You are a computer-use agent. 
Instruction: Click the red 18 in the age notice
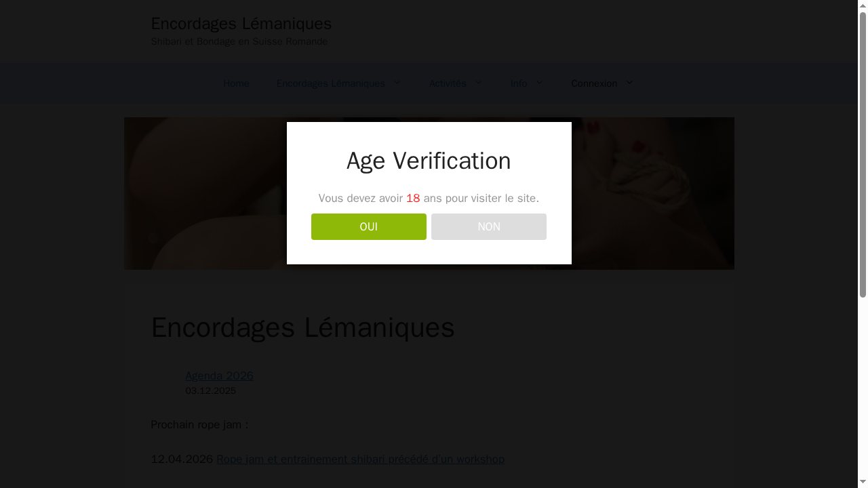click(x=413, y=198)
